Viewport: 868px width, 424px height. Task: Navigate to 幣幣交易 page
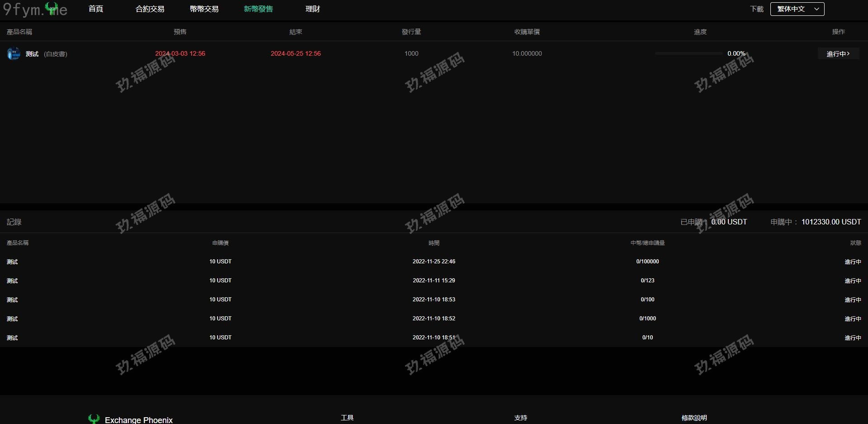(x=204, y=9)
